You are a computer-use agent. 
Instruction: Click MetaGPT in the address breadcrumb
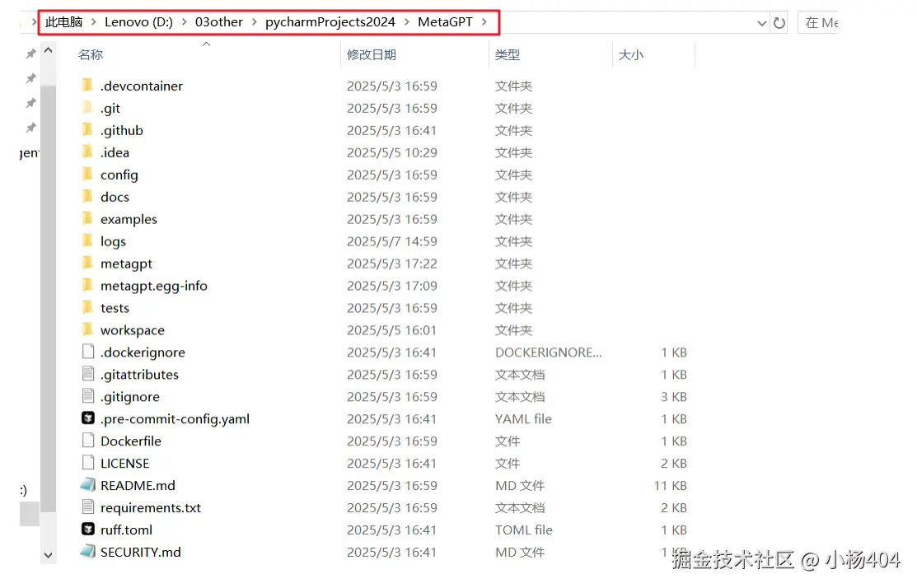445,22
